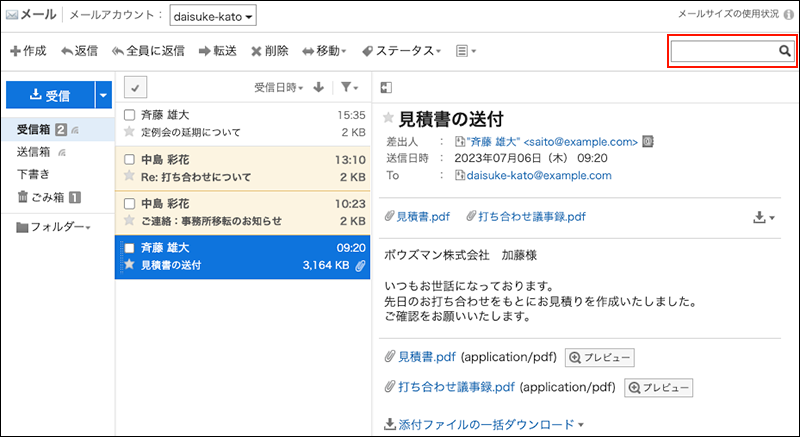
Task: Click the Compose (作成) plus icon
Action: 15,51
